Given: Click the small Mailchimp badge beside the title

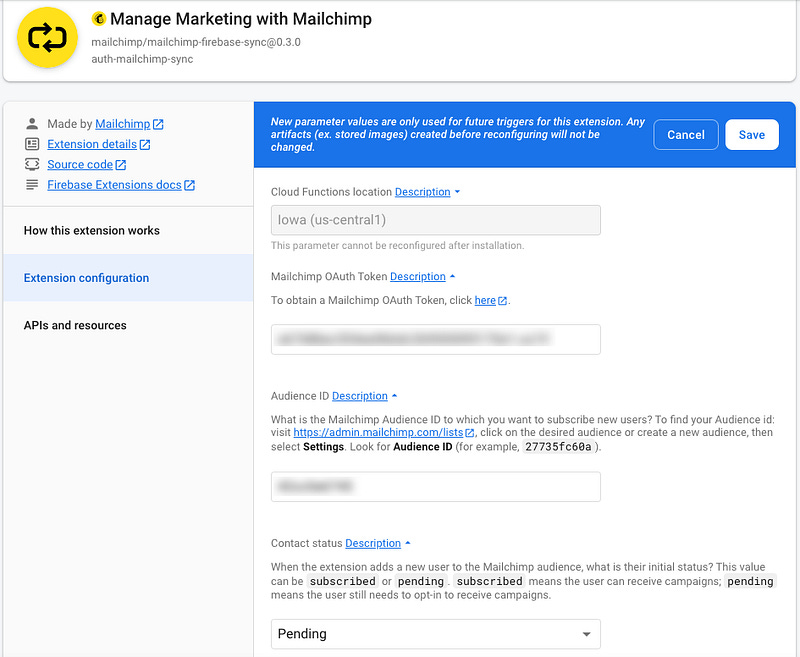Looking at the screenshot, I should [98, 19].
